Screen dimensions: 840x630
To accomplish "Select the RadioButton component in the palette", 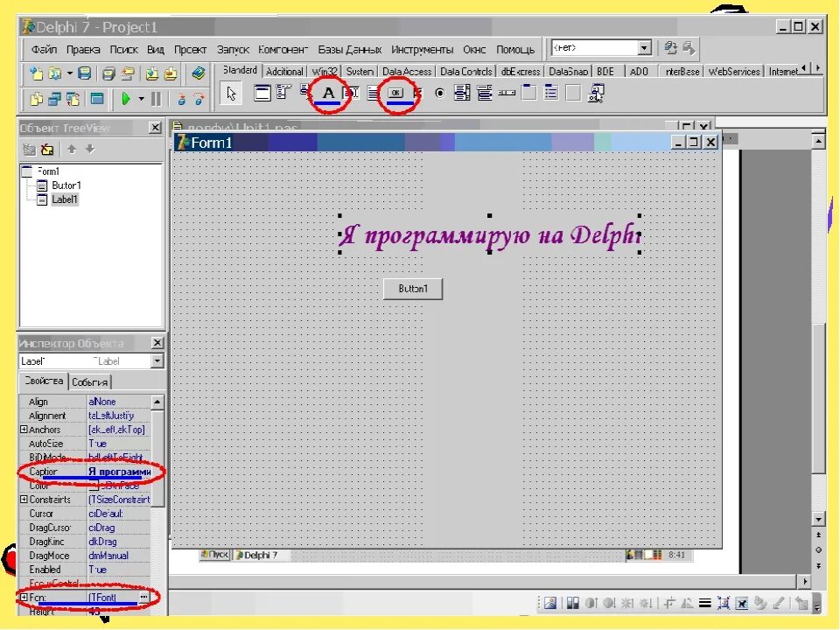I will (x=440, y=94).
